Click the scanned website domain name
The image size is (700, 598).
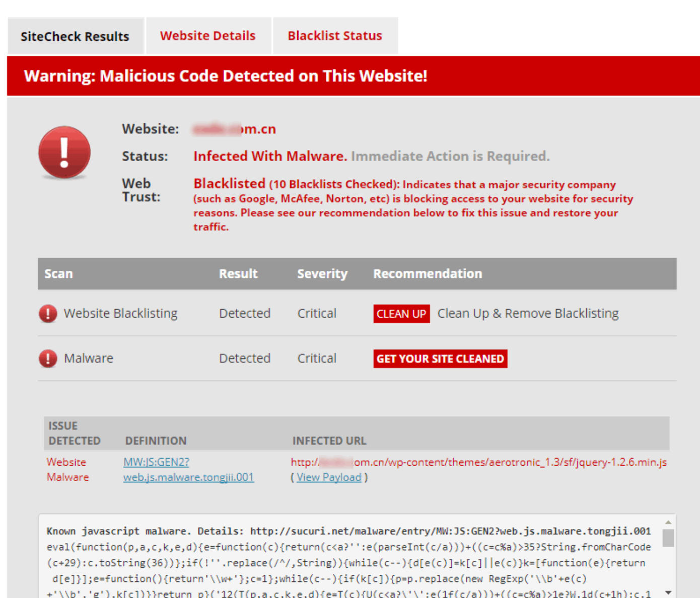pyautogui.click(x=234, y=129)
